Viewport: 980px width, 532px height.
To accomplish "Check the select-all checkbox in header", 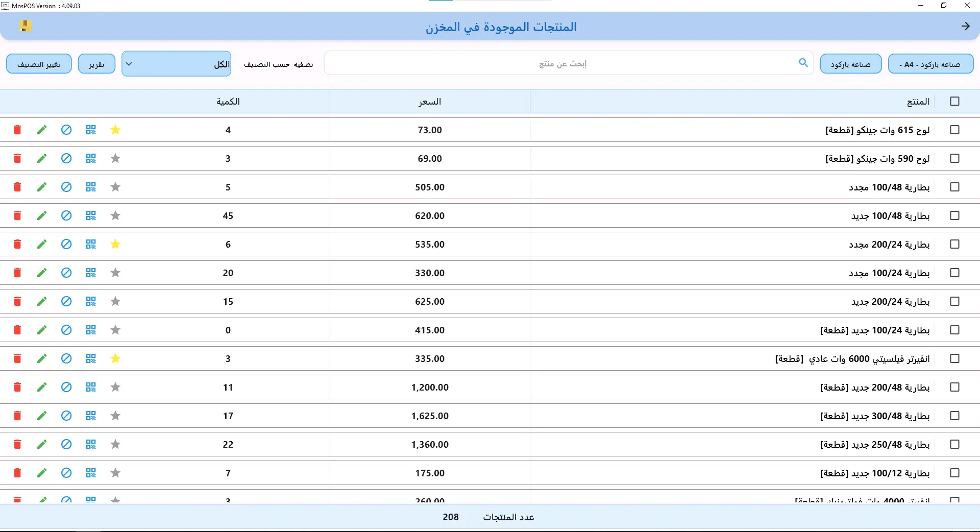I will click(953, 101).
